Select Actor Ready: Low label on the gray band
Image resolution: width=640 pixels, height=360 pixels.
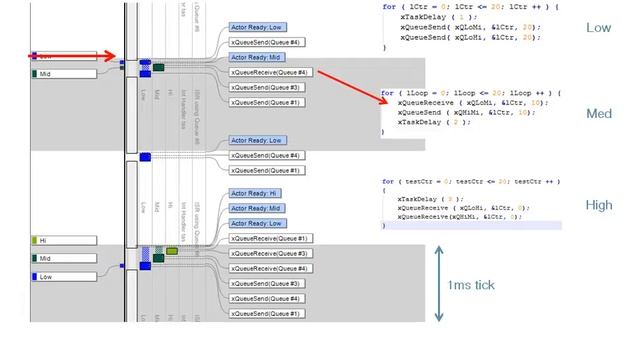click(x=258, y=140)
